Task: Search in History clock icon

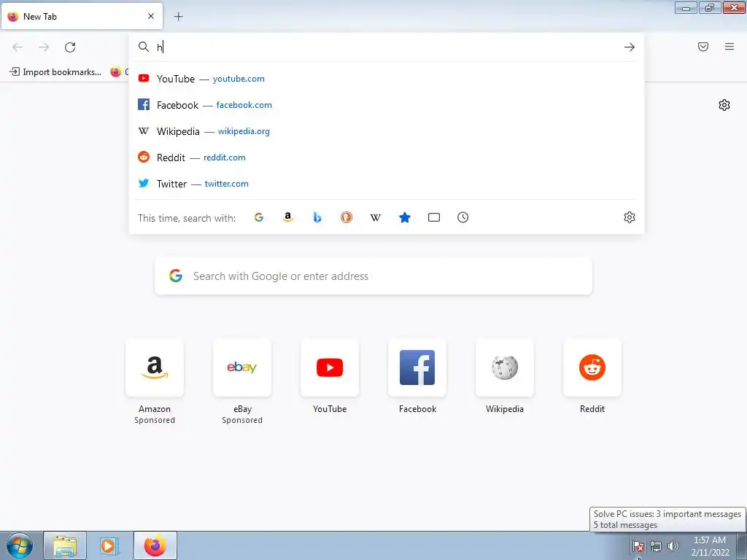Action: [x=463, y=217]
